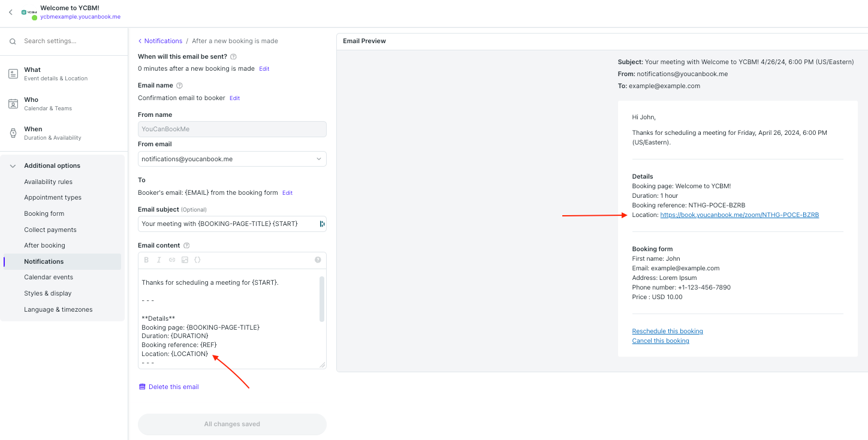868x440 pixels.
Task: Click 'Hi John,' greeting in preview
Action: pyautogui.click(x=644, y=117)
